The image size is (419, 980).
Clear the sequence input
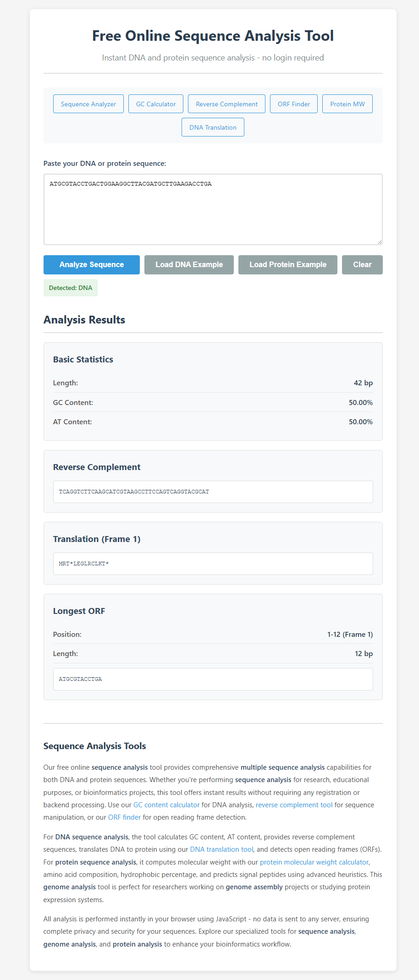tap(362, 265)
